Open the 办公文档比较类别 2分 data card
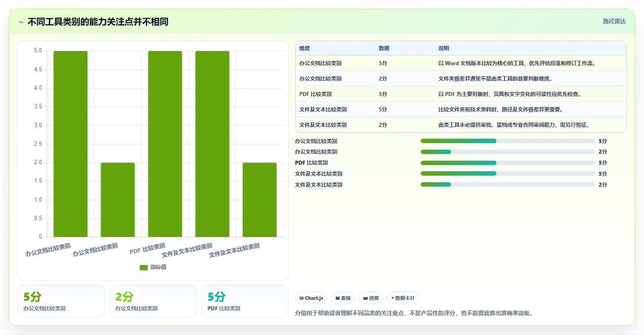 (x=153, y=301)
